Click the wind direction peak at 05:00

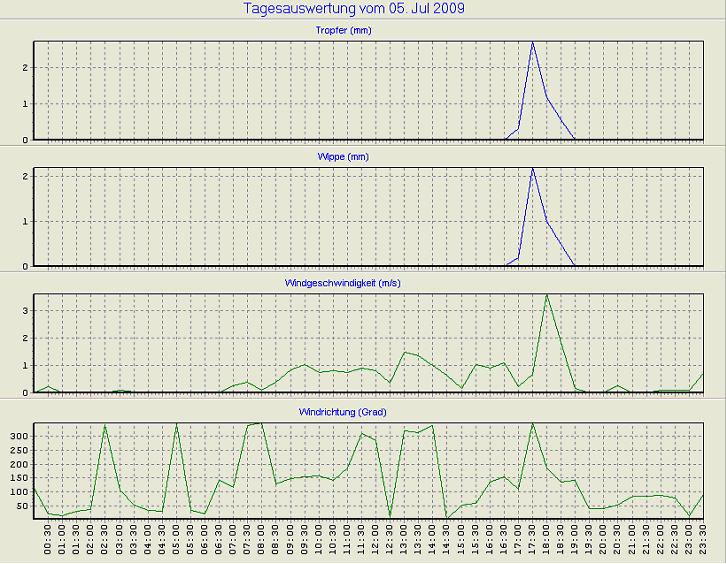176,424
